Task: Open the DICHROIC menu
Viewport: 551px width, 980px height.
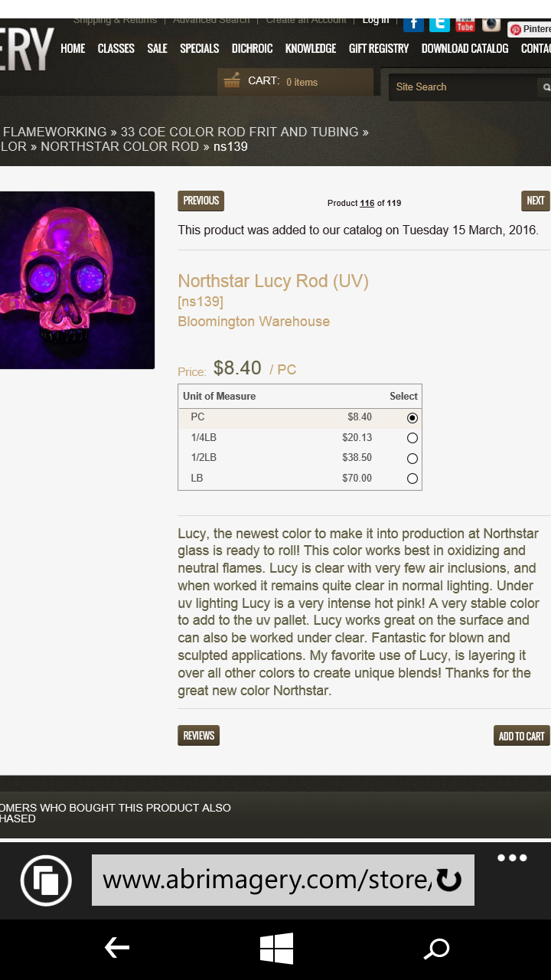Action: click(252, 48)
